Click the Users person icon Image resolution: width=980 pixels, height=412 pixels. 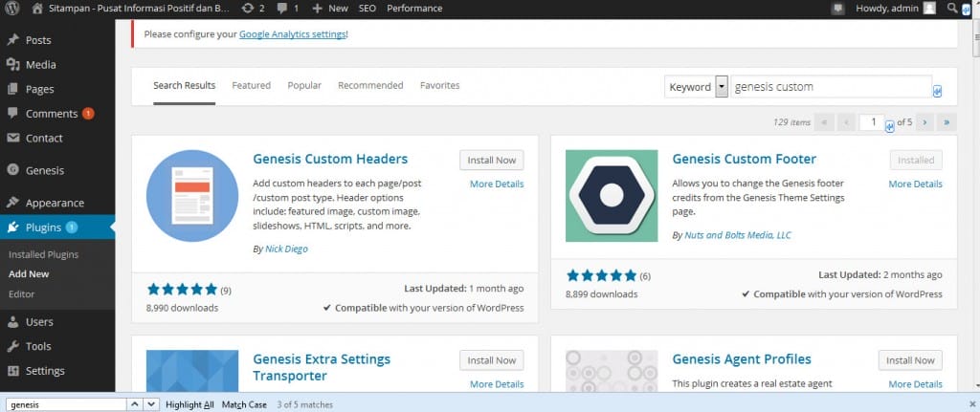click(x=13, y=322)
